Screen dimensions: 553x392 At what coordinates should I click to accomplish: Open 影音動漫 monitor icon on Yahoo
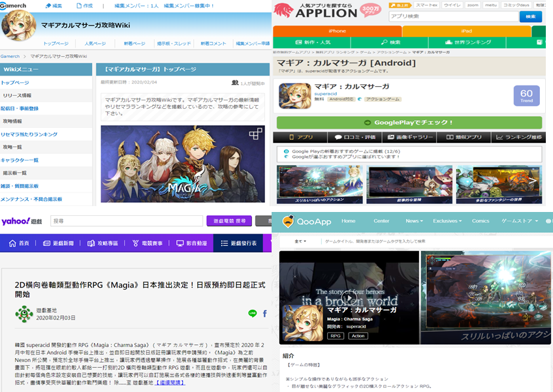(180, 243)
